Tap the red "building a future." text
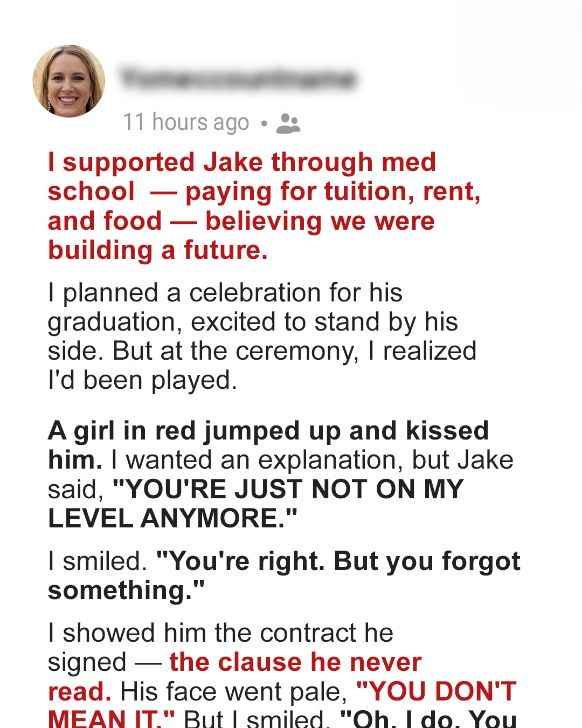This screenshot has height=728, width=582. click(158, 250)
